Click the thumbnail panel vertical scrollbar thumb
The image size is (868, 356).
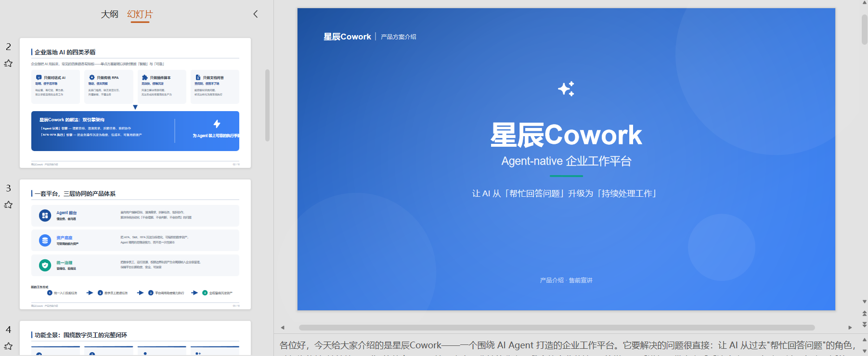(x=267, y=105)
